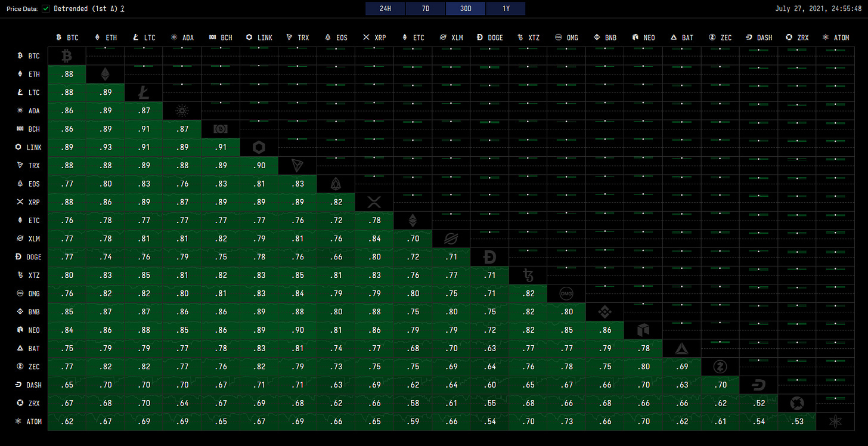868x446 pixels.
Task: Select the TRX row label on the left
Action: [29, 166]
